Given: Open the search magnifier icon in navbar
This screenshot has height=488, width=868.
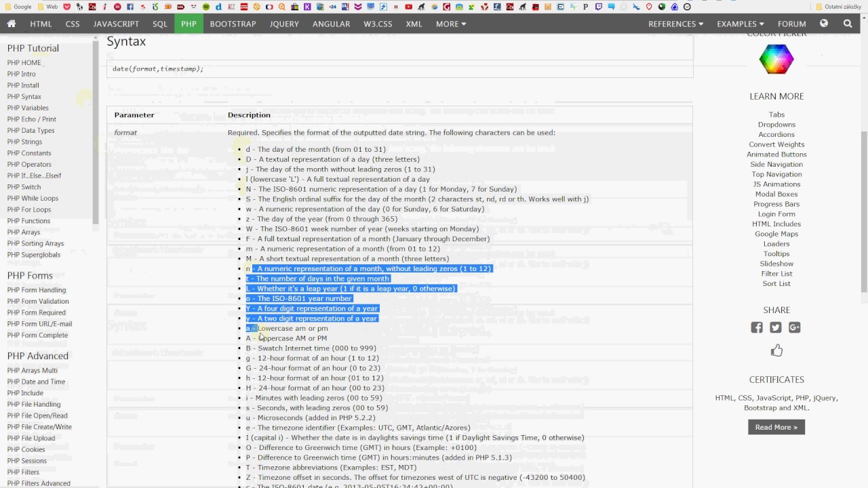Looking at the screenshot, I should [x=848, y=24].
